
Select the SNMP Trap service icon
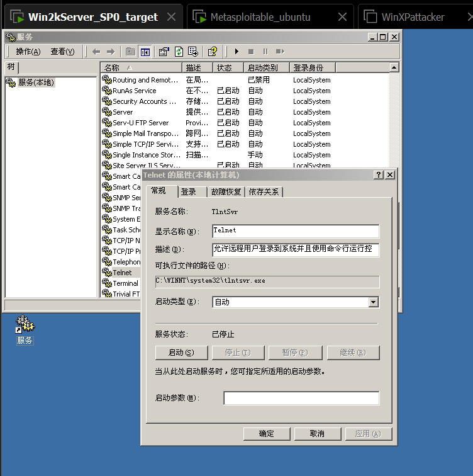[107, 208]
